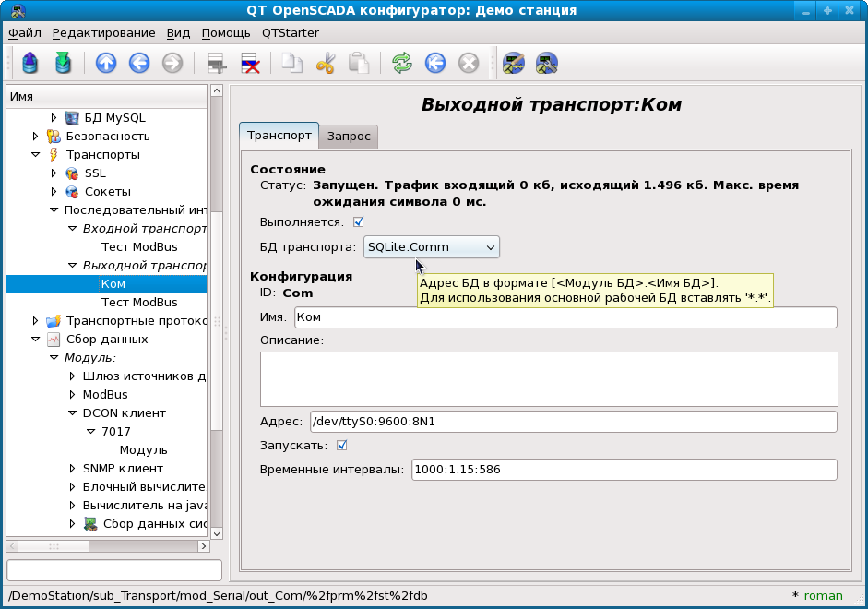Screen dimensions: 868x609
Task: Click the save to database toolbar icon
Action: [x=62, y=63]
